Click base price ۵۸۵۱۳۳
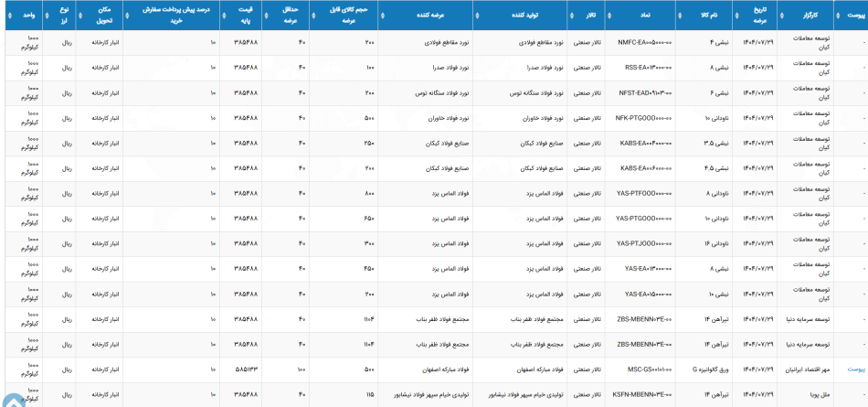The height and width of the screenshot is (407, 868). point(248,370)
